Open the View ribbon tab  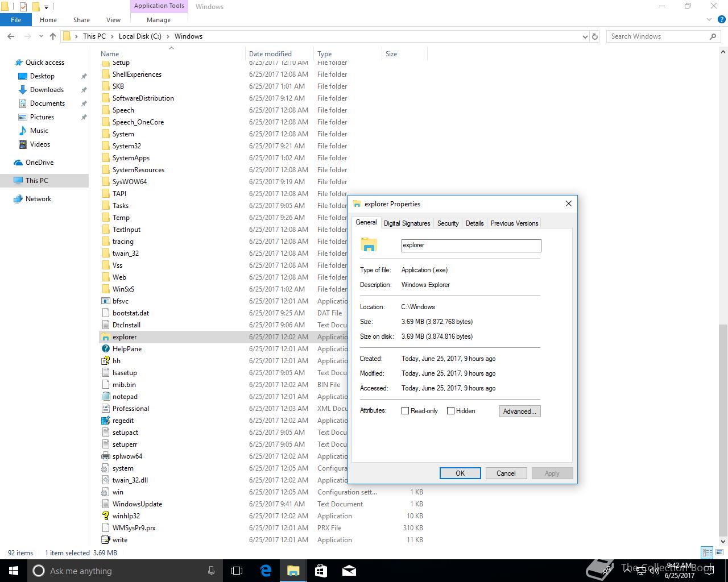tap(113, 20)
